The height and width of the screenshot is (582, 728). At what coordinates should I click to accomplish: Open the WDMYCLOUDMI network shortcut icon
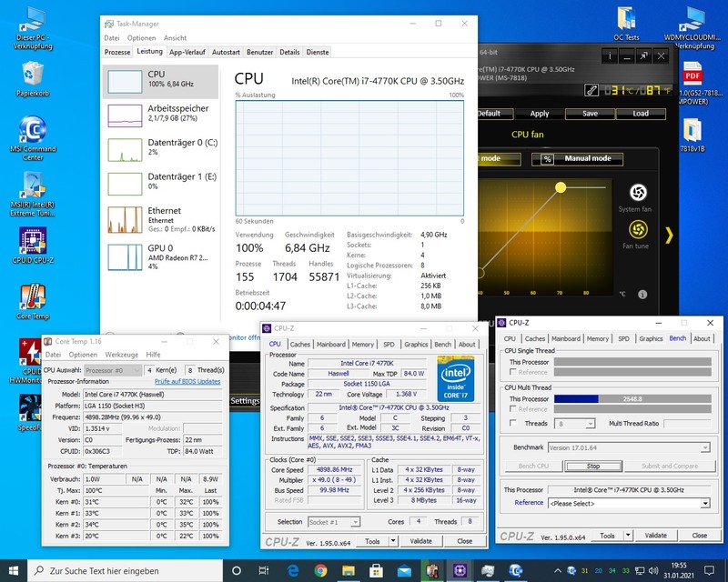point(692,28)
